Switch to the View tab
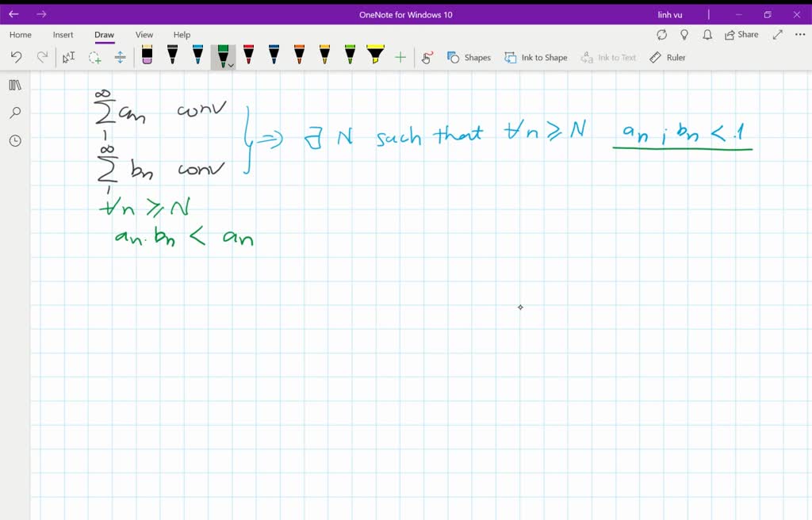The height and width of the screenshot is (520, 812). (x=144, y=34)
